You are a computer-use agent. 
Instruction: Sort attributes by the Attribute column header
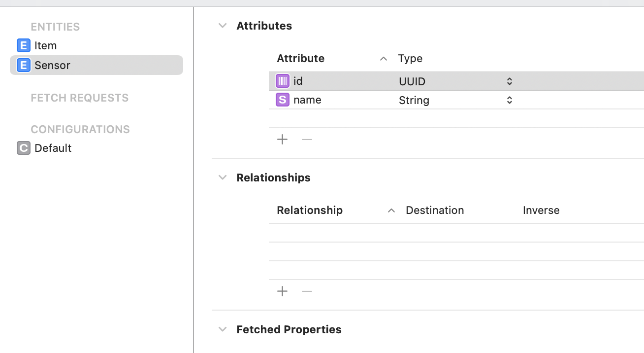point(301,59)
